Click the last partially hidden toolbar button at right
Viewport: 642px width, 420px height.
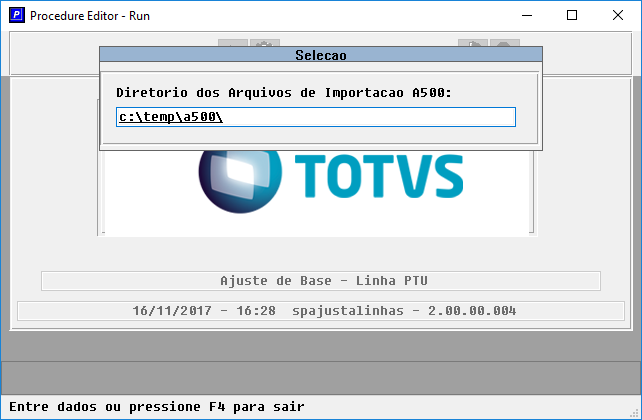click(x=505, y=43)
